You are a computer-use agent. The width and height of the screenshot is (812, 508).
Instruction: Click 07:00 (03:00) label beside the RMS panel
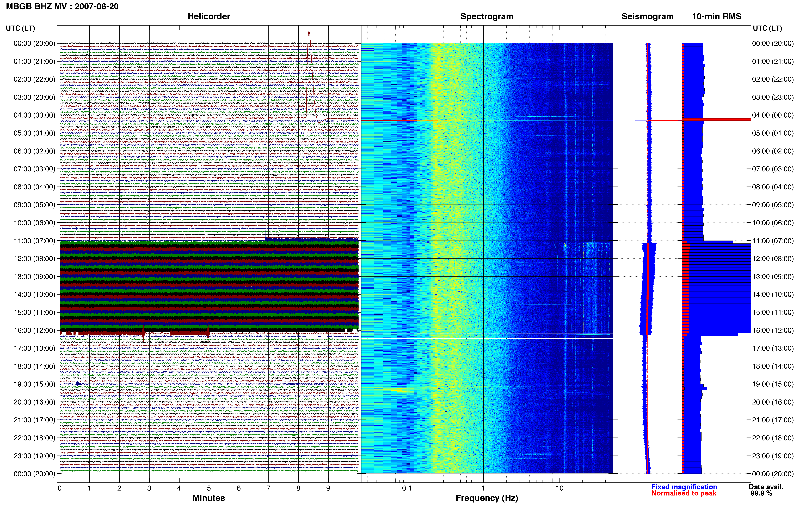(773, 169)
